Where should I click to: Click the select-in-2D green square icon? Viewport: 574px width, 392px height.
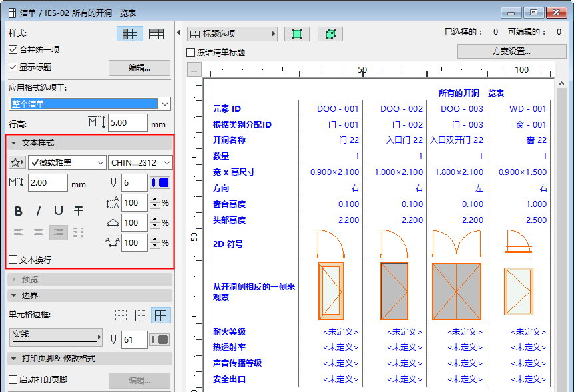coord(297,34)
